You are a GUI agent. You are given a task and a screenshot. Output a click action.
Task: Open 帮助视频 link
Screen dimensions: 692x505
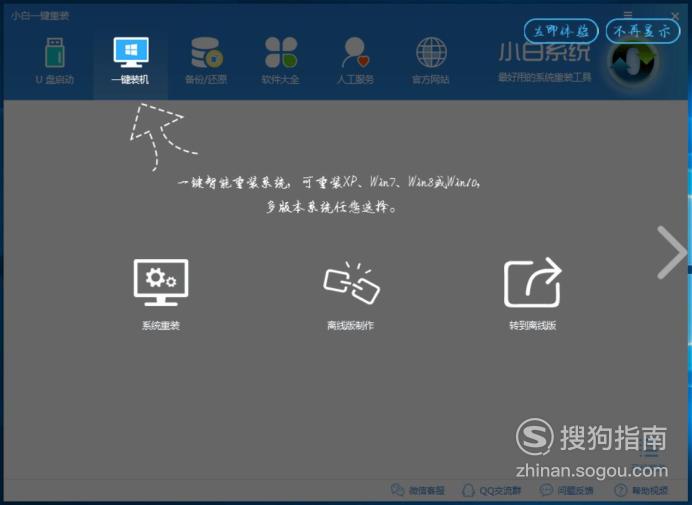point(641,490)
